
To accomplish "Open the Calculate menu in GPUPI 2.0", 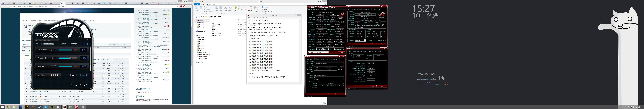I will pyautogui.click(x=250, y=18).
